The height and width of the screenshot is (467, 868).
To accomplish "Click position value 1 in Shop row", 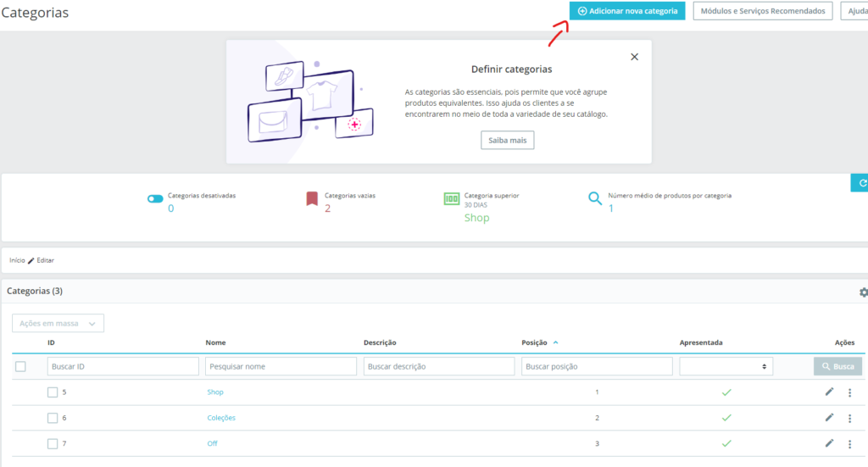I will (597, 392).
